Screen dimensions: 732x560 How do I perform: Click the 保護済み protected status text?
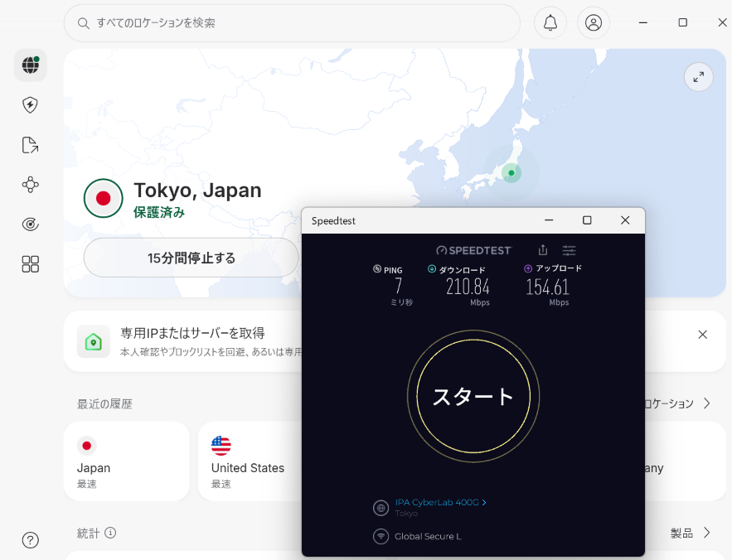tap(159, 212)
